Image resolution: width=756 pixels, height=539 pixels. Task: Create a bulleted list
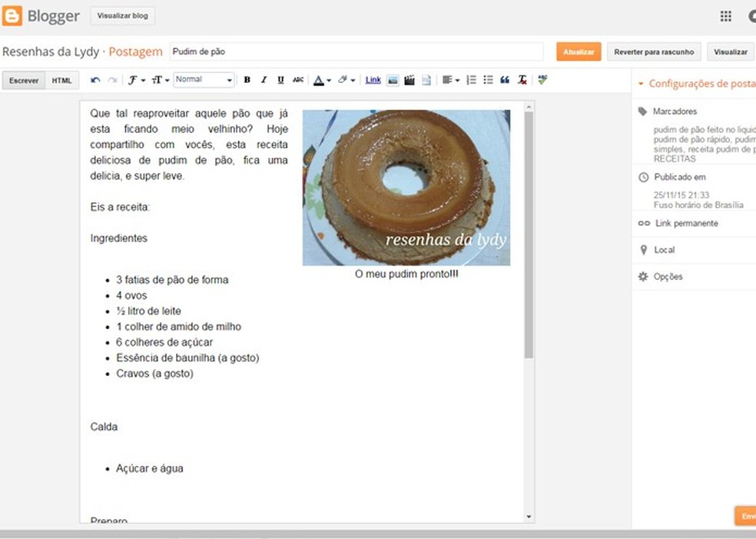[x=488, y=80]
